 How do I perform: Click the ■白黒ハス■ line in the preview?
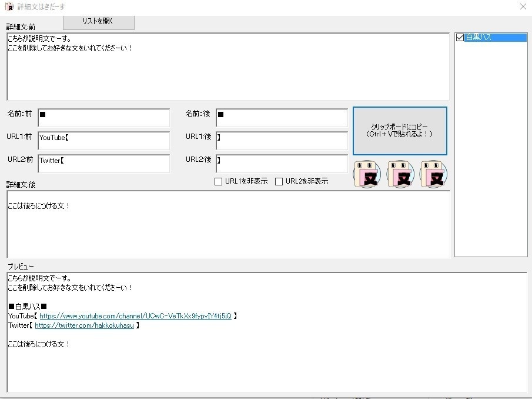point(28,306)
